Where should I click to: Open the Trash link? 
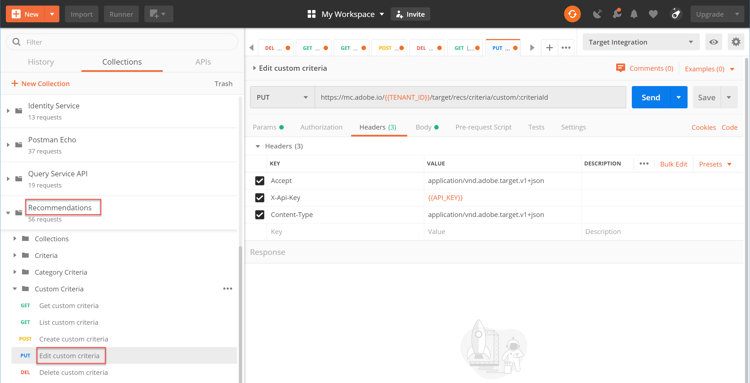click(223, 84)
